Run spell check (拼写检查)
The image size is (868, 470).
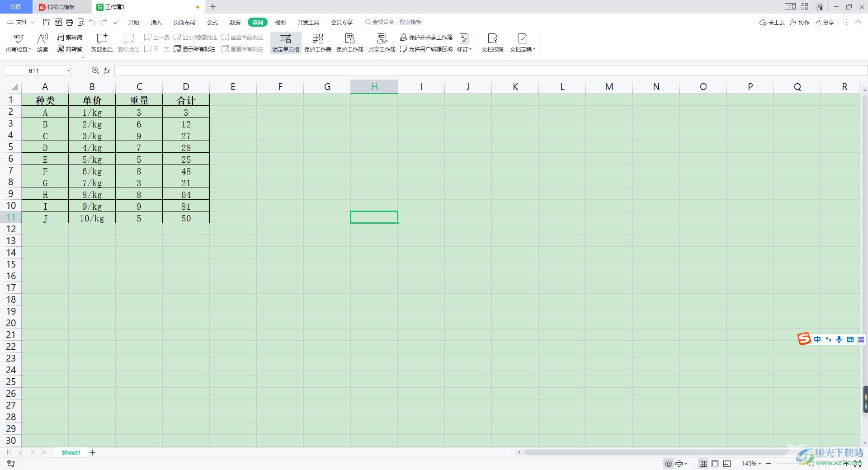pos(19,43)
